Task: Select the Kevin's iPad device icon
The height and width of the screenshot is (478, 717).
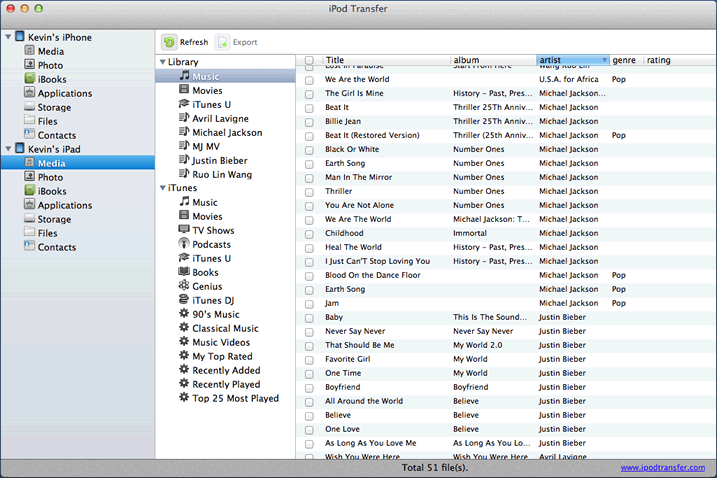Action: click(x=20, y=148)
